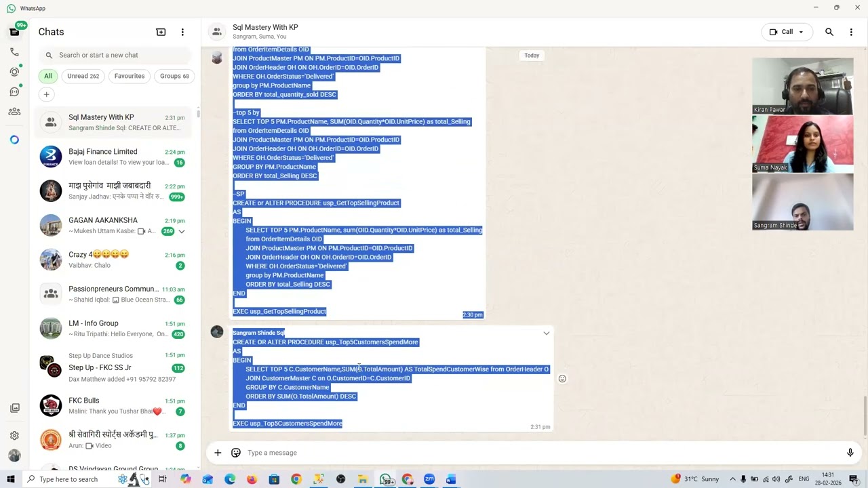The image size is (868, 488).
Task: Open the Chats tab in left rail
Action: click(x=14, y=32)
